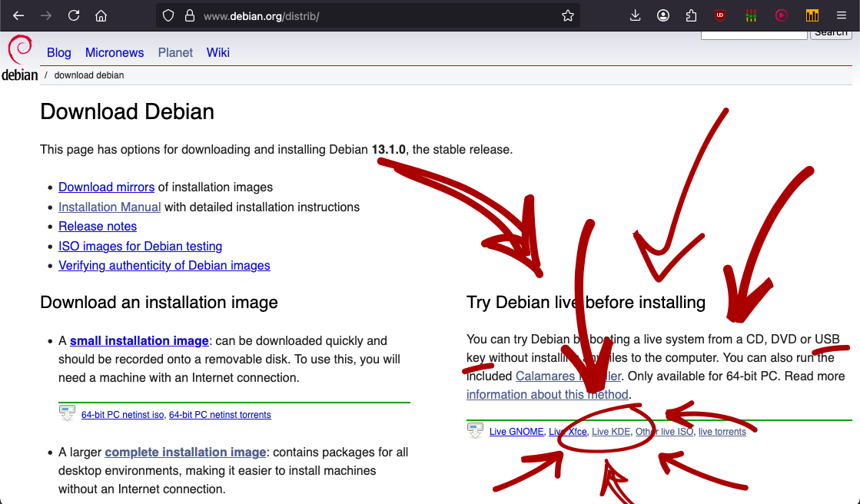
Task: Download the 64-bit PC netinst iso
Action: click(122, 415)
